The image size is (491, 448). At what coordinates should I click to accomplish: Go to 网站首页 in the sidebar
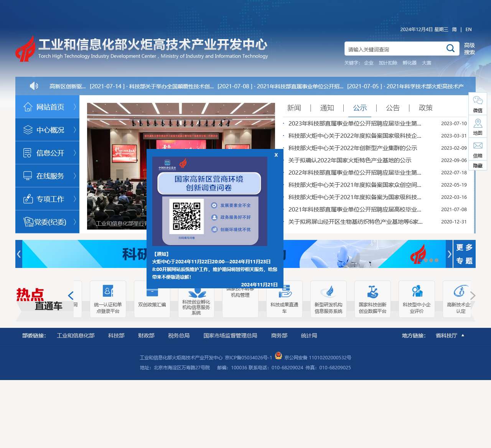[x=47, y=107]
